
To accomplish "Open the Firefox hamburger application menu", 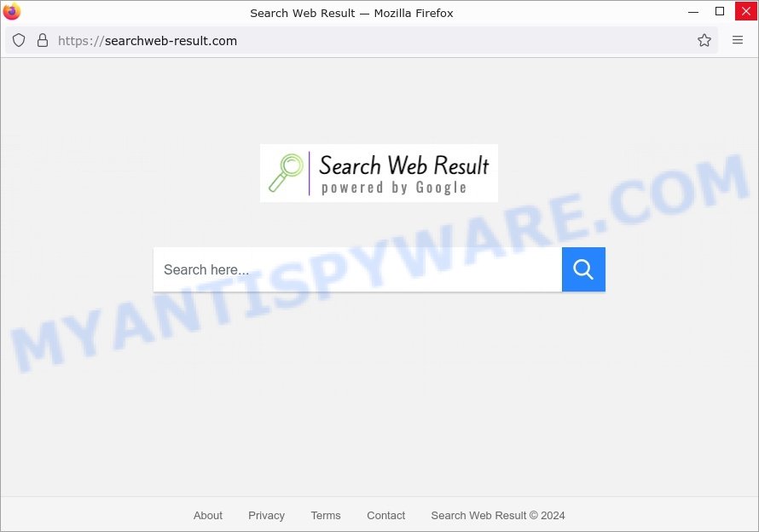I will [737, 40].
